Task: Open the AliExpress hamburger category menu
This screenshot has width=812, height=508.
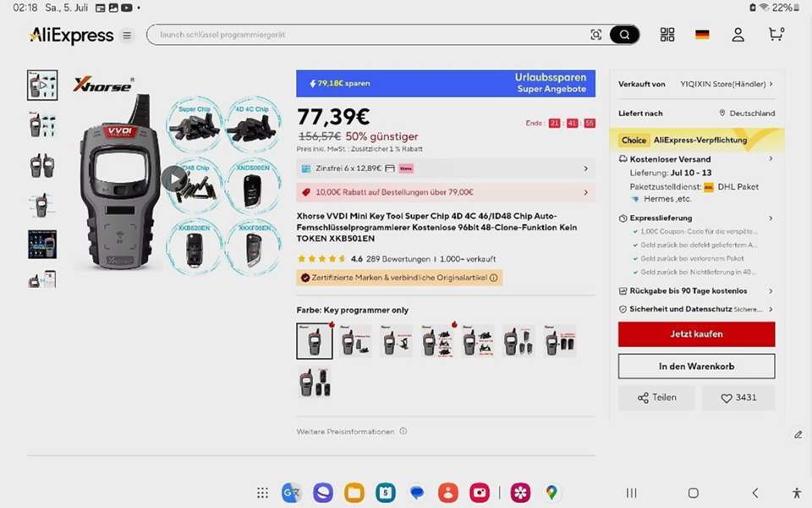Action: tap(127, 36)
